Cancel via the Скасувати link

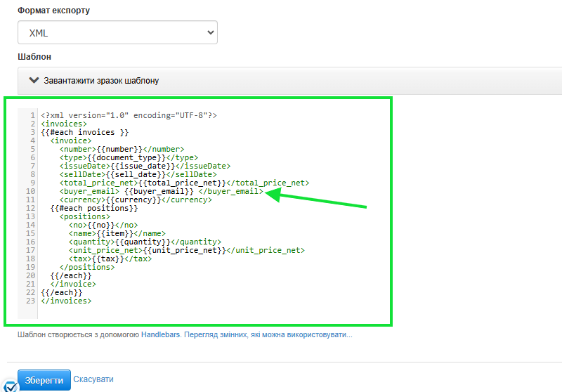[x=93, y=379]
